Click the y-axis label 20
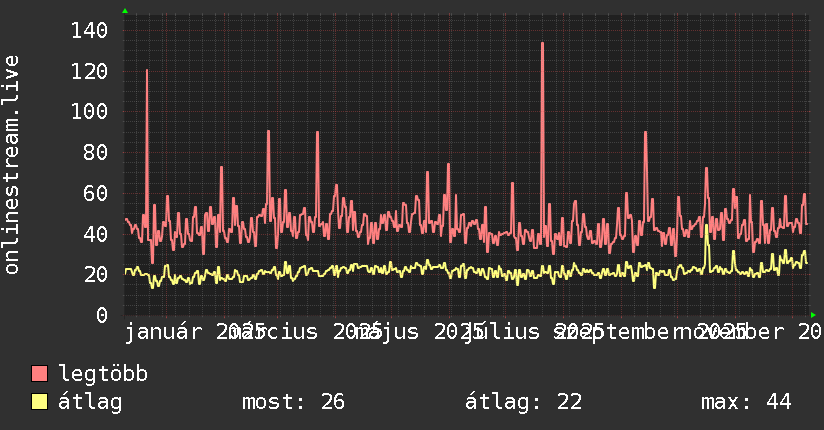The height and width of the screenshot is (430, 824). coord(96,274)
